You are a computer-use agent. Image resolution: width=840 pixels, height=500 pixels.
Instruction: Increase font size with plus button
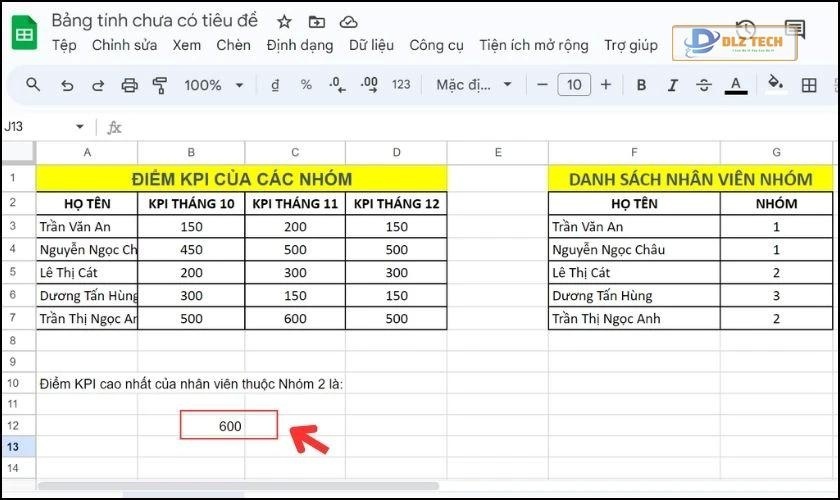[x=606, y=85]
